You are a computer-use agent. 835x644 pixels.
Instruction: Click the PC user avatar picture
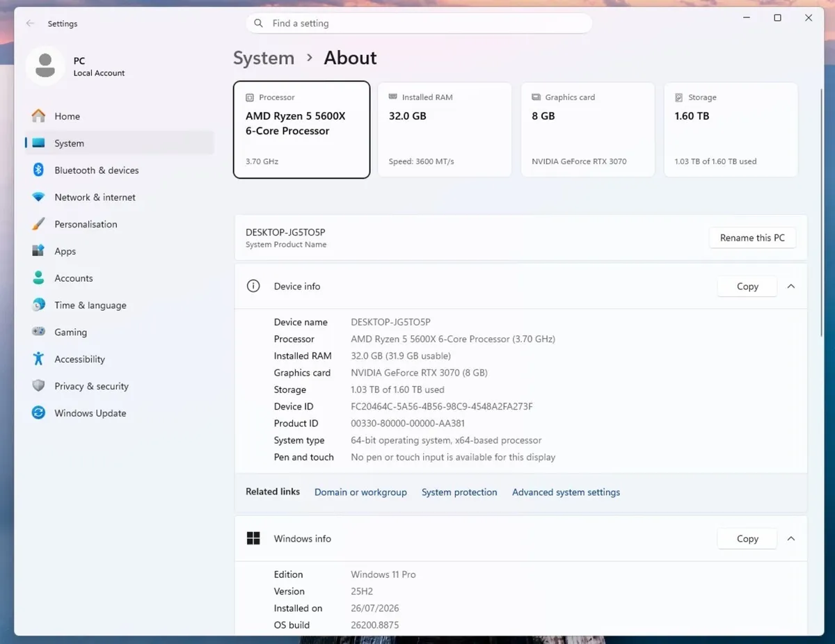(x=45, y=66)
